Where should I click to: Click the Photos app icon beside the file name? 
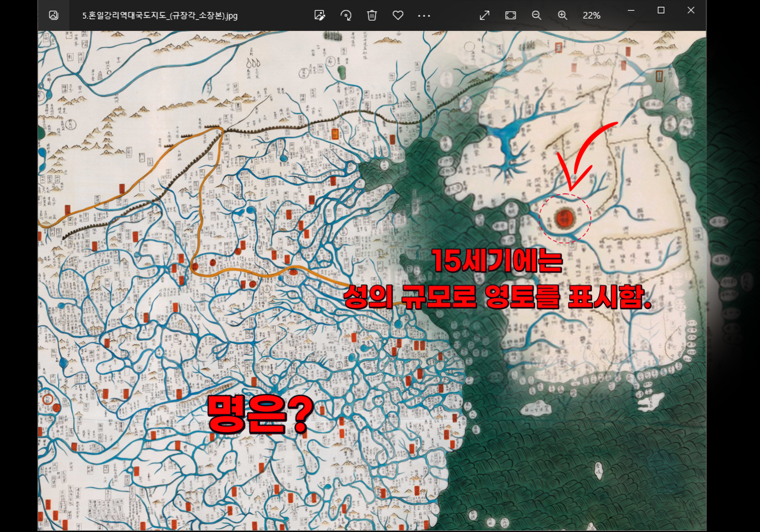click(x=53, y=15)
